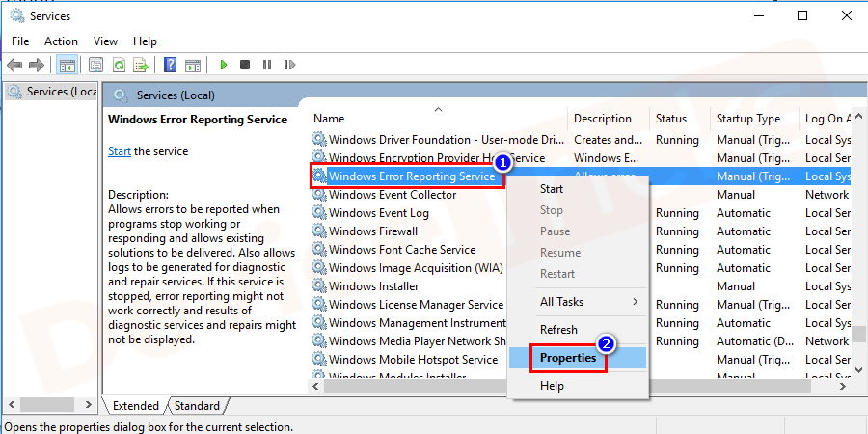Select the Windows Font Cache Service row

pyautogui.click(x=581, y=249)
